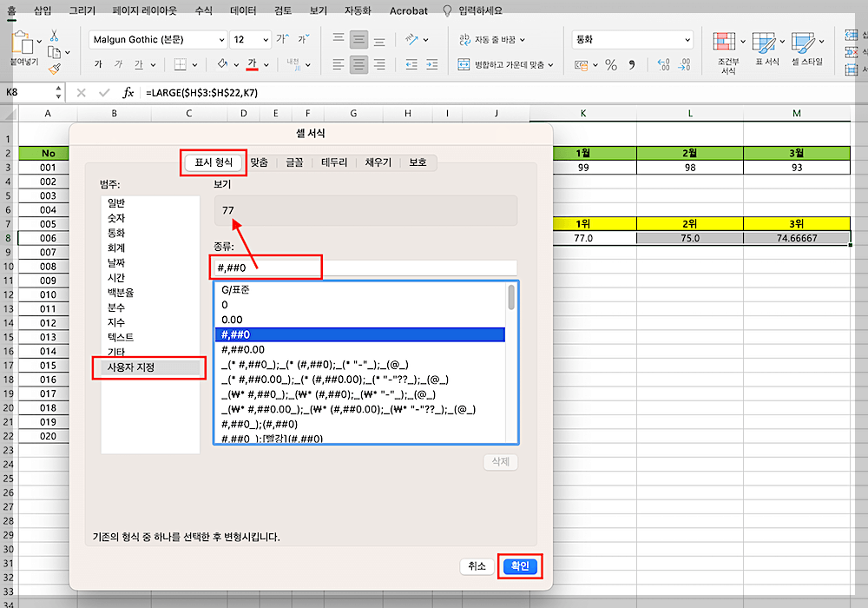This screenshot has width=868, height=608.
Task: Click the 셀 스타일 cell styles icon
Action: (803, 42)
